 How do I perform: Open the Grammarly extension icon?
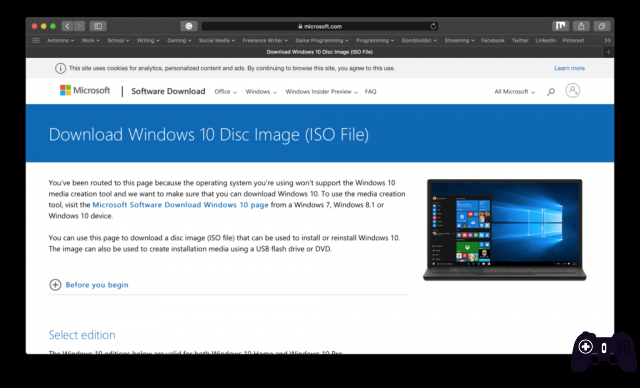[x=189, y=26]
